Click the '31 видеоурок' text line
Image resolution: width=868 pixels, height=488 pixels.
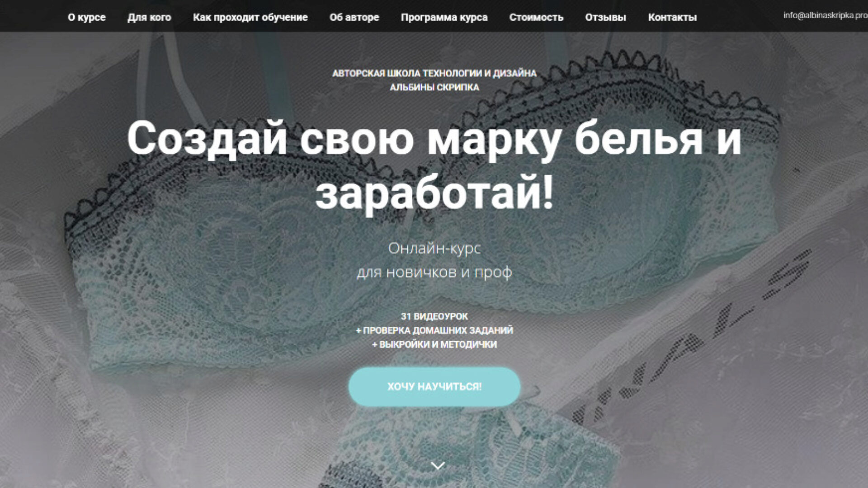pos(434,316)
